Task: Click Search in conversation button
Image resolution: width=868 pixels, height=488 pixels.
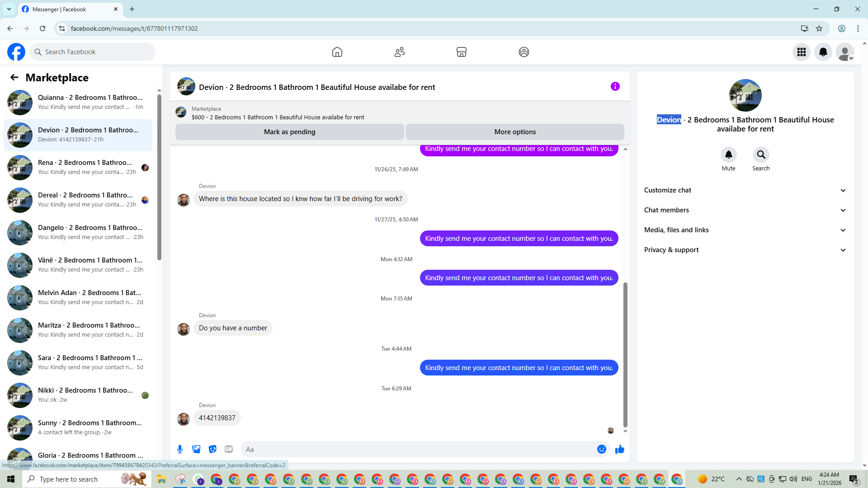Action: point(761,155)
